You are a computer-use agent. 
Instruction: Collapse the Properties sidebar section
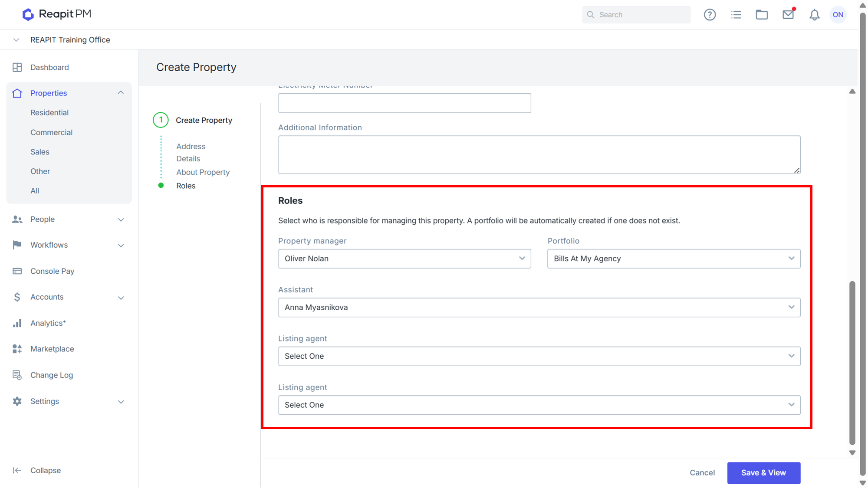[x=121, y=93]
